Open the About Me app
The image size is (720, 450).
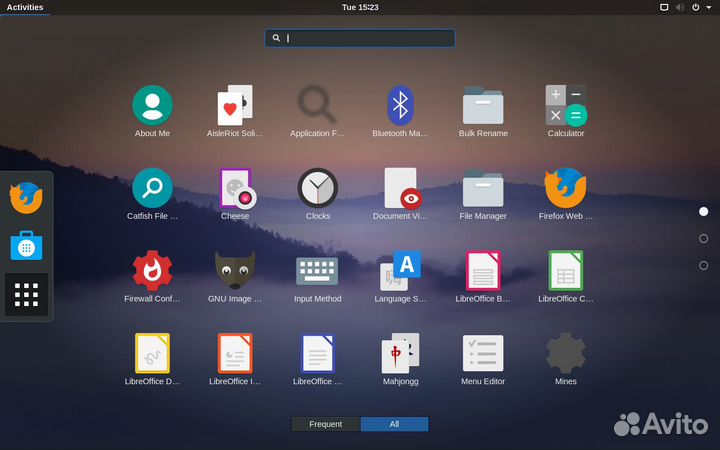pos(152,111)
